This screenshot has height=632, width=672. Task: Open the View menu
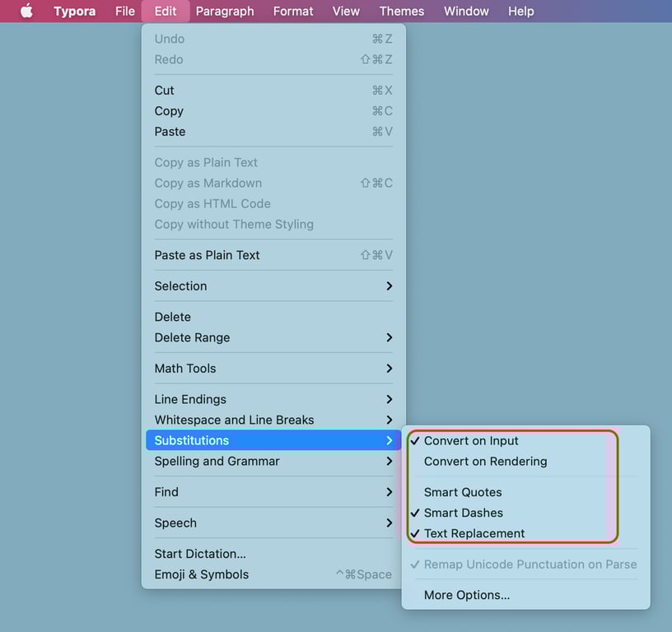346,12
